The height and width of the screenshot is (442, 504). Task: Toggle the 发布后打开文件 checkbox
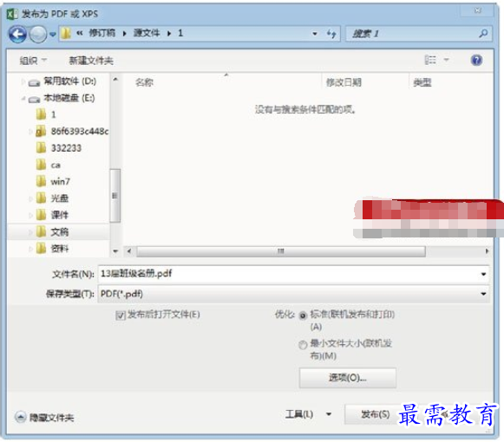tap(121, 315)
